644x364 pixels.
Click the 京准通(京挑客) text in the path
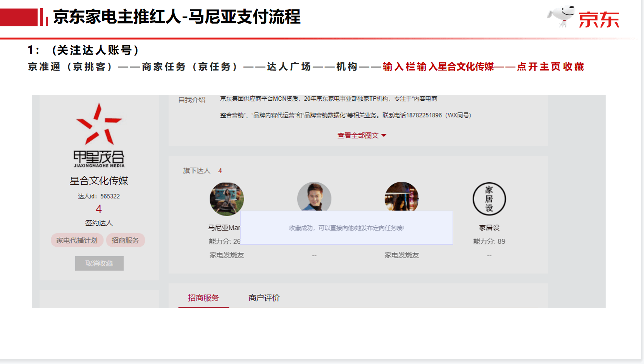coord(71,67)
